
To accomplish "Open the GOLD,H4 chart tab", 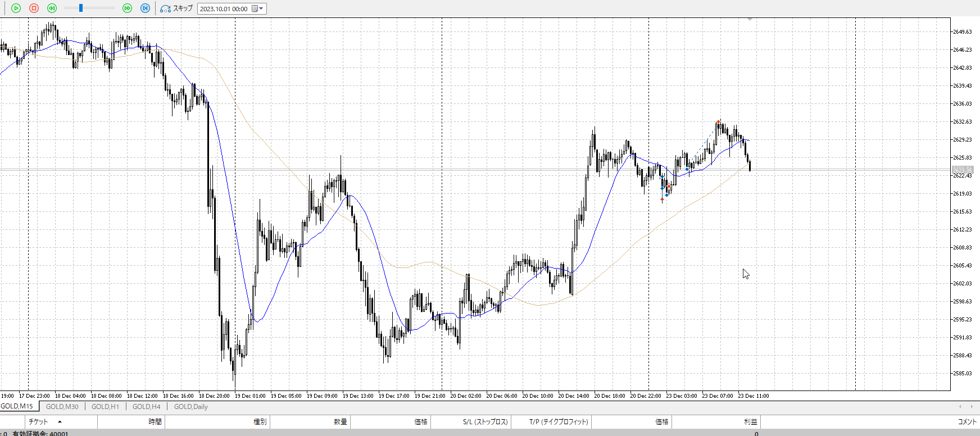I will click(x=146, y=407).
